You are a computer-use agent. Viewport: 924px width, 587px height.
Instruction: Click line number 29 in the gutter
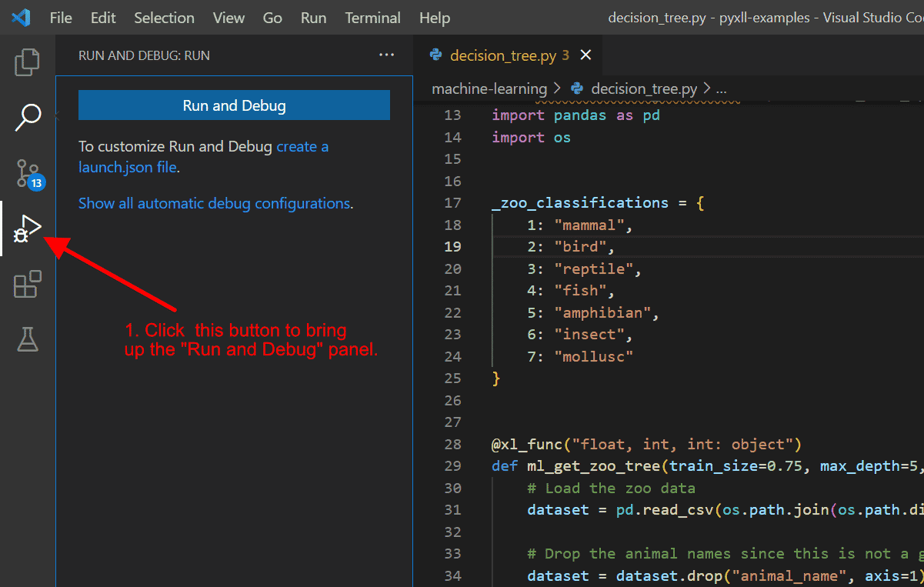point(453,466)
